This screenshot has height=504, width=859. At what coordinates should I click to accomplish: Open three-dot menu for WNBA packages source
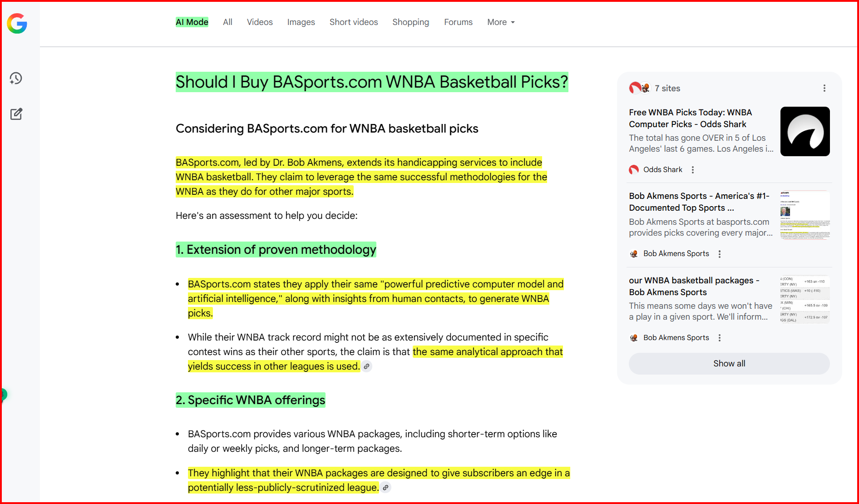(719, 338)
